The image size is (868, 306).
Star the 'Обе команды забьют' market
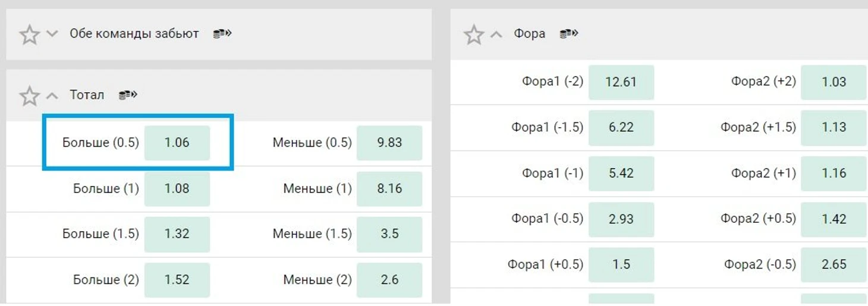(29, 35)
